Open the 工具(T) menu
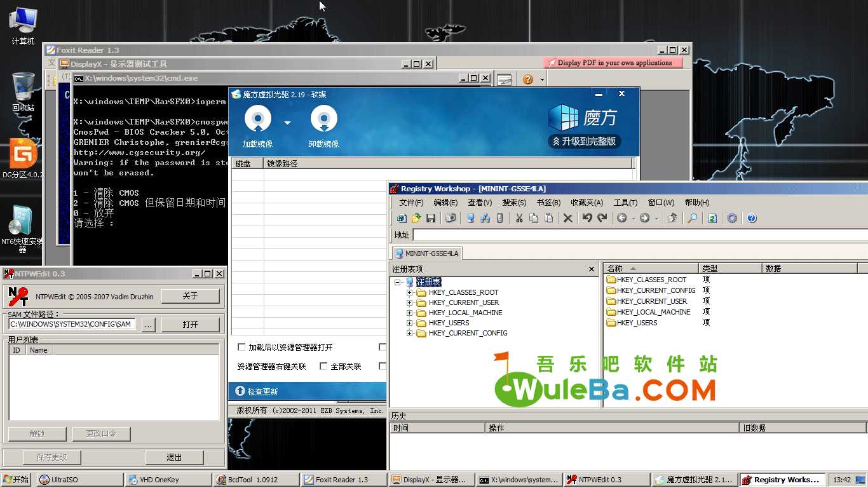 (x=625, y=203)
